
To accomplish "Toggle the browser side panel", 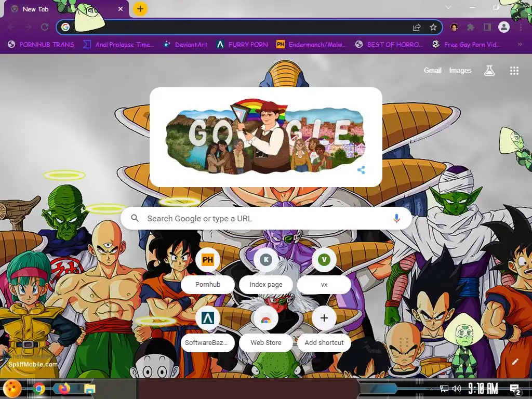I will click(487, 27).
